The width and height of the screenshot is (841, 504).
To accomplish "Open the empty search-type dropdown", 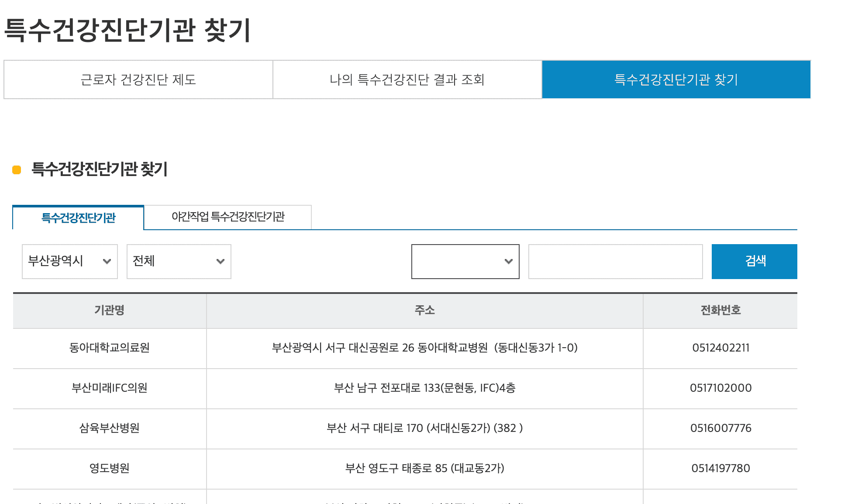I will (465, 262).
